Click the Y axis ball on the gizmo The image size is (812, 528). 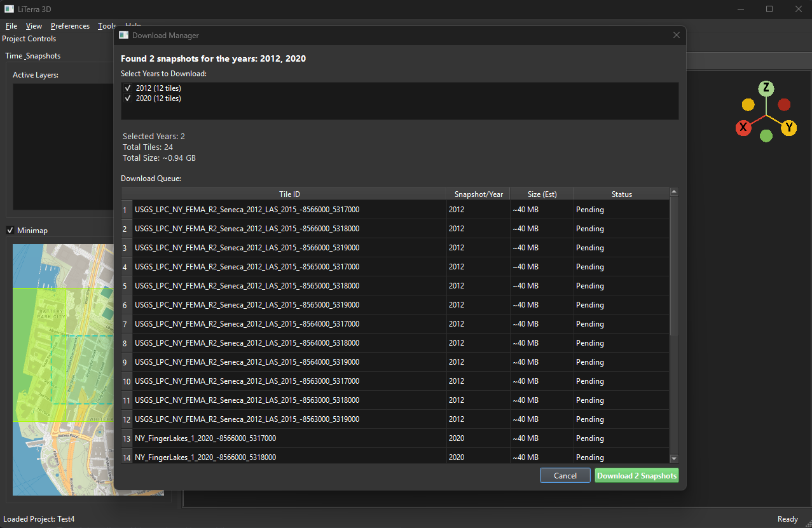[790, 127]
